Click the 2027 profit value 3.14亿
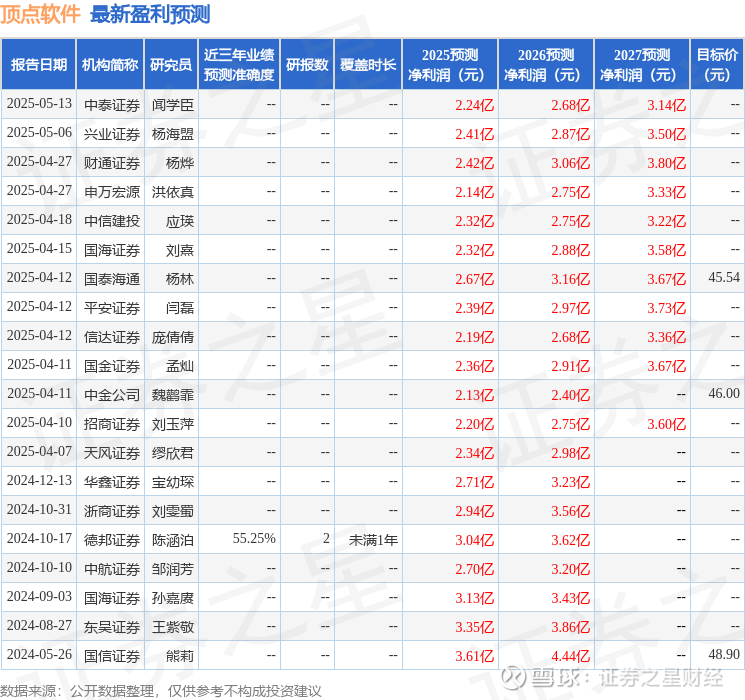This screenshot has width=745, height=700. coord(667,105)
